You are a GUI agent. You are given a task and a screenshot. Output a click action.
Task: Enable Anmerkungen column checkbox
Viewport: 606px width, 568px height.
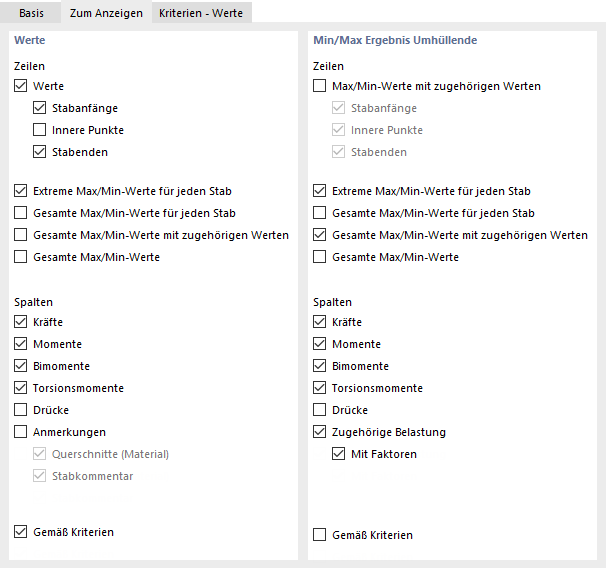click(x=21, y=432)
